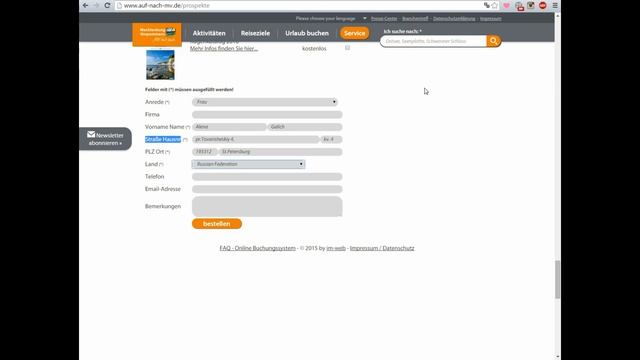The image size is (640, 360).
Task: Open the Presse-Center header link
Action: (x=384, y=18)
